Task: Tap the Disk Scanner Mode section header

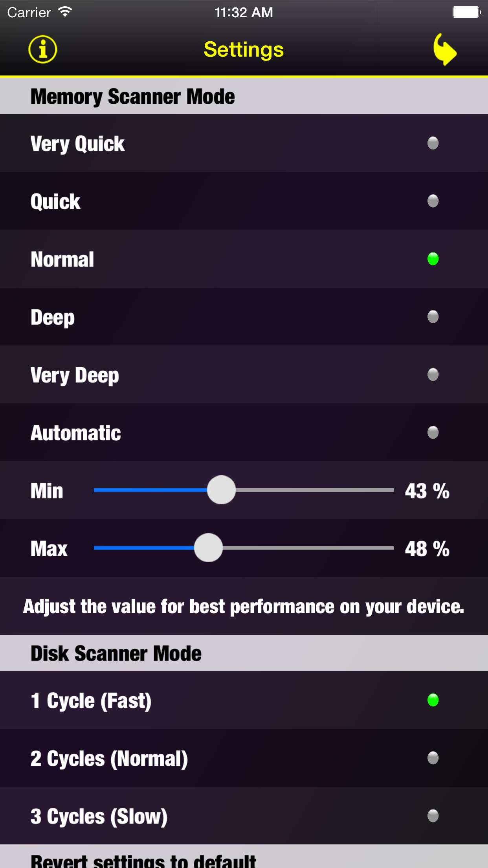Action: [116, 653]
